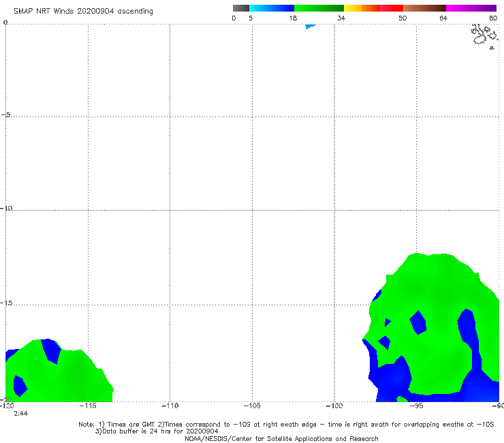The image size is (504, 443).
Task: Click the '-105' longitude axis label
Action: pos(252,406)
